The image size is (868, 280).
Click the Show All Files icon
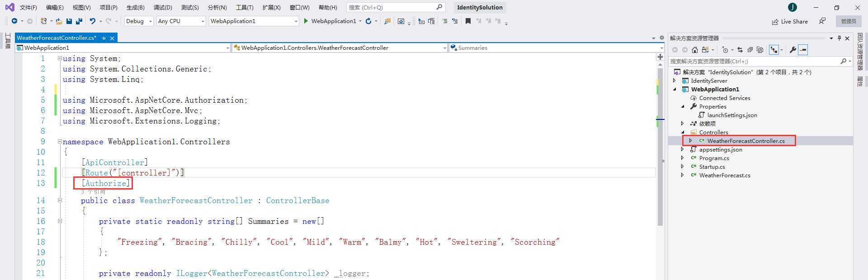[x=760, y=50]
